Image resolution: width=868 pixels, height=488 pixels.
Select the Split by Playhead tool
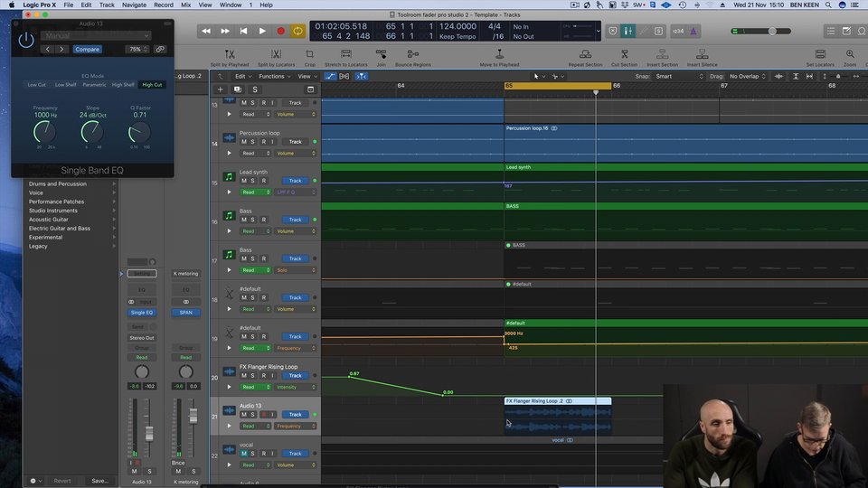click(229, 57)
